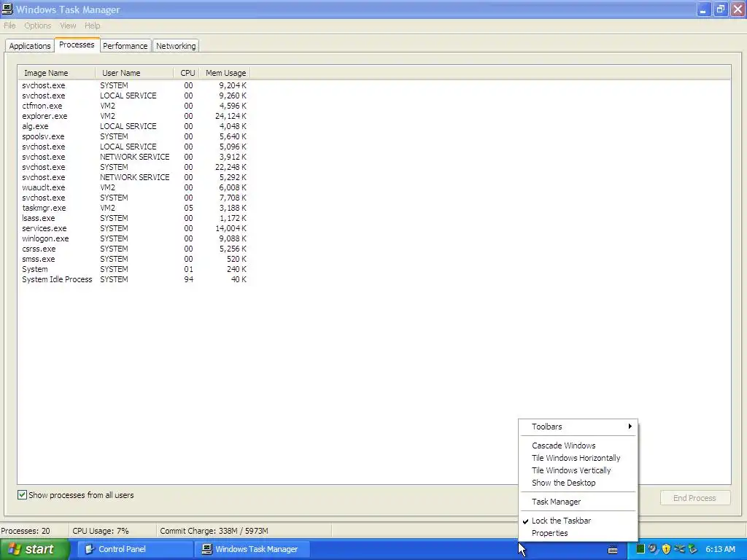Expand the Toolbars submenu
This screenshot has width=747, height=560.
point(578,427)
